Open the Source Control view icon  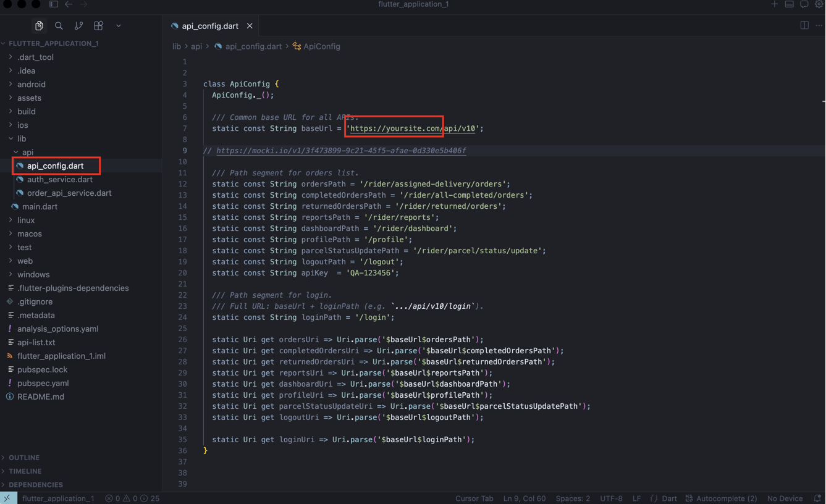pos(78,26)
